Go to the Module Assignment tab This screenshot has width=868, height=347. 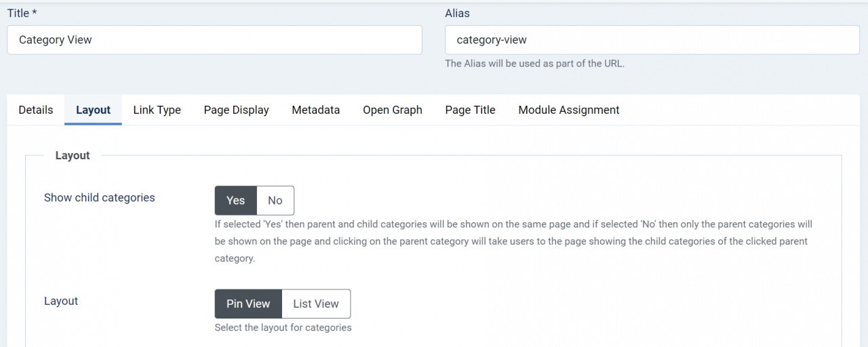point(568,110)
